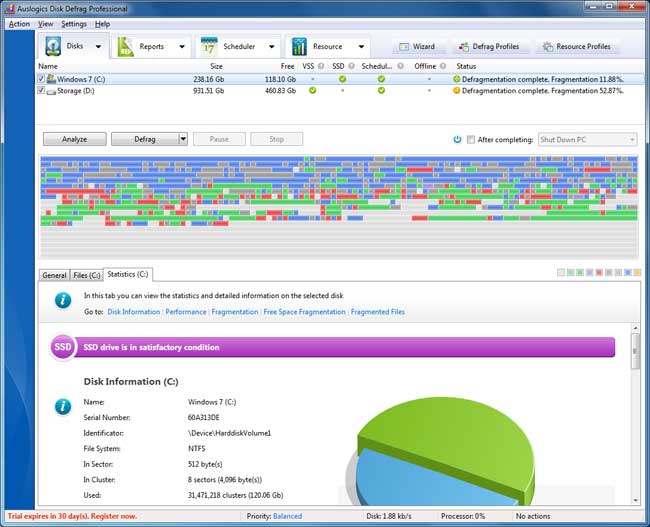Click the Analyze button
650x527 pixels.
pos(75,139)
